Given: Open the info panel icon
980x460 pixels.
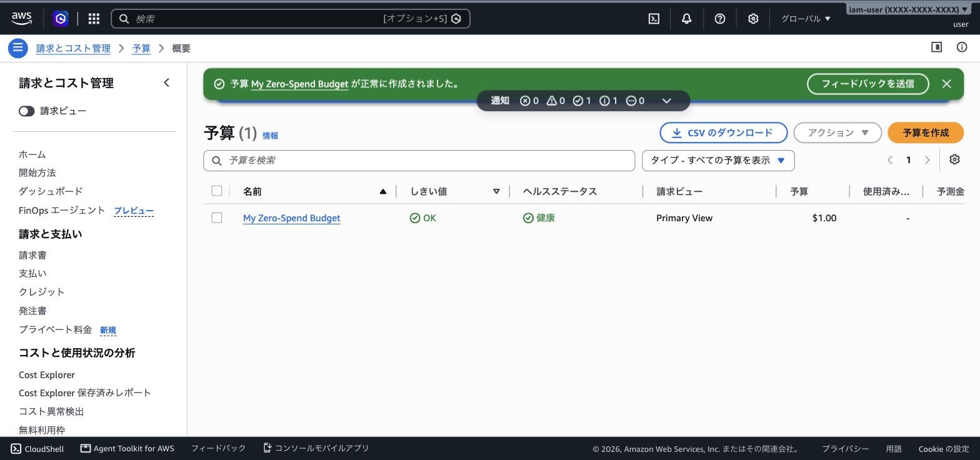Looking at the screenshot, I should pyautogui.click(x=962, y=47).
